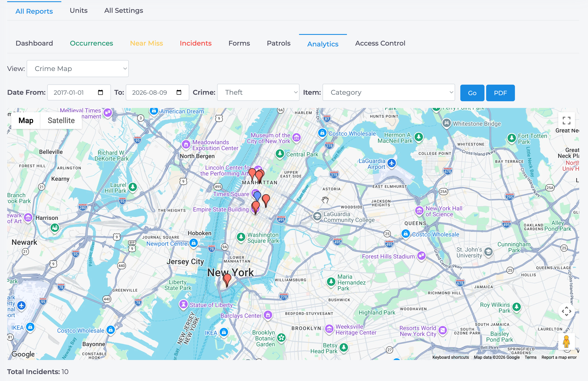
Task: Open the Patrols tab
Action: point(278,43)
